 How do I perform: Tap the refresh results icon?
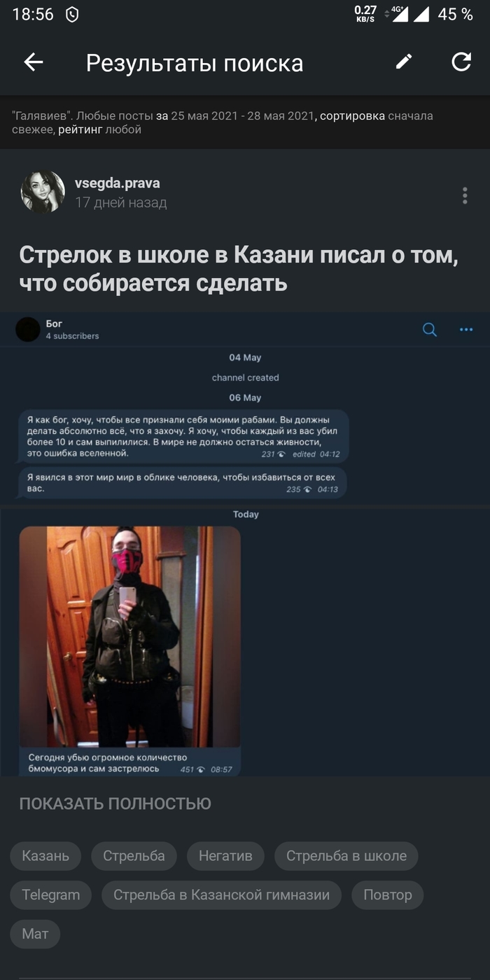461,62
